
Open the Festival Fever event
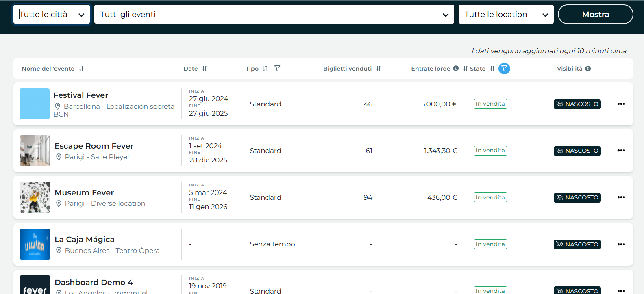point(81,95)
